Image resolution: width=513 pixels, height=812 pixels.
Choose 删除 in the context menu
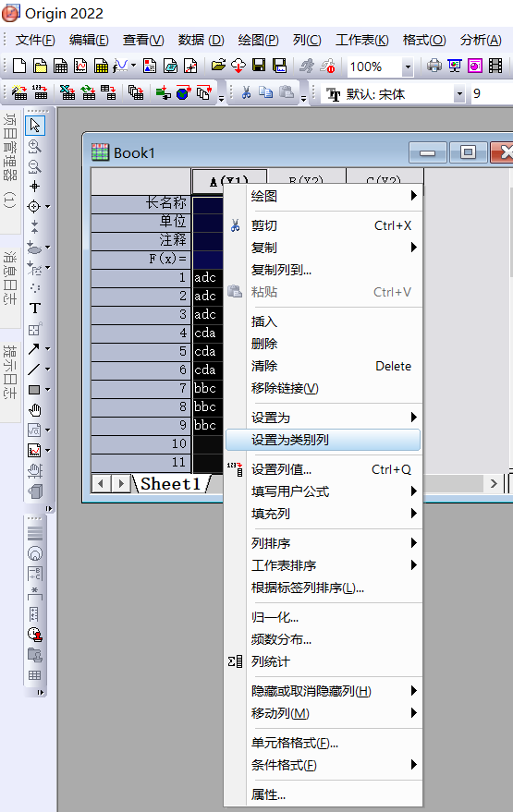tap(323, 344)
